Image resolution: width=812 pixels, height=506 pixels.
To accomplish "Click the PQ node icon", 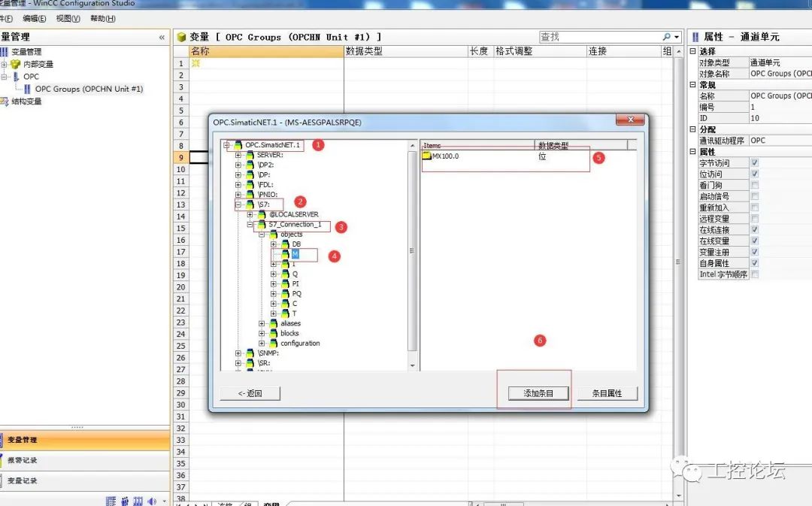I will click(286, 294).
